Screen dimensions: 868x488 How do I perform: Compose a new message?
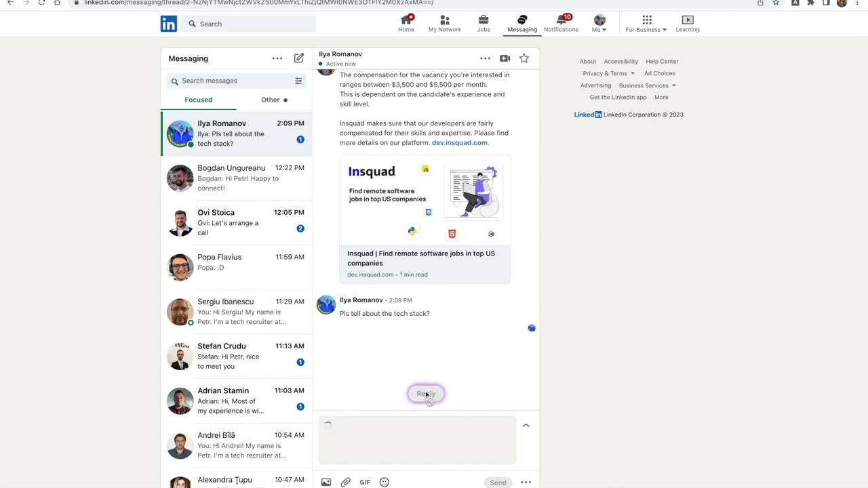[299, 58]
